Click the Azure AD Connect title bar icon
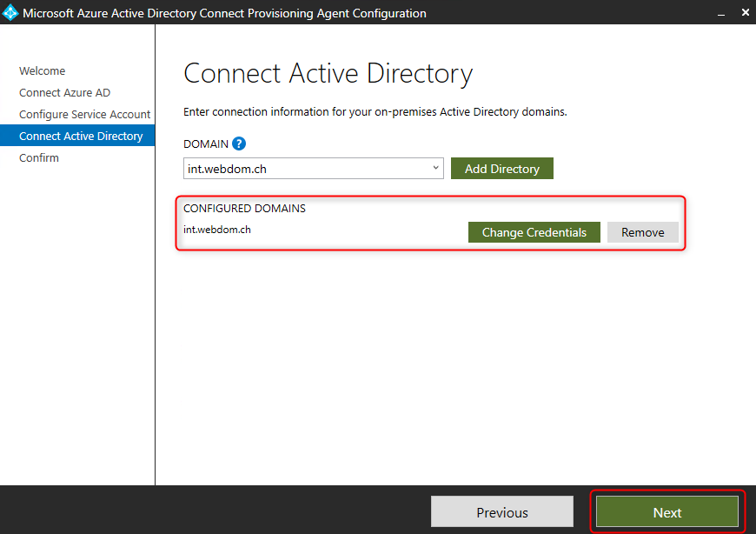The image size is (756, 534). coord(12,12)
